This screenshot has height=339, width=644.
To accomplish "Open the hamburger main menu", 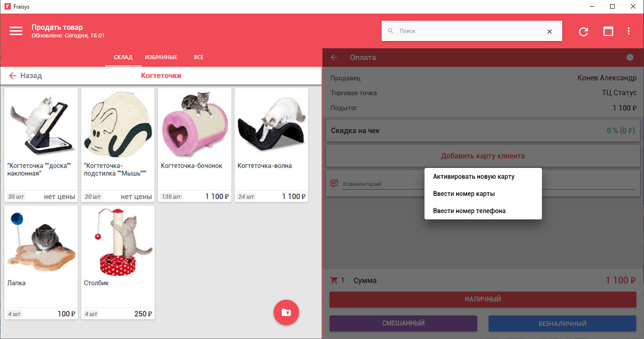I will [x=16, y=31].
